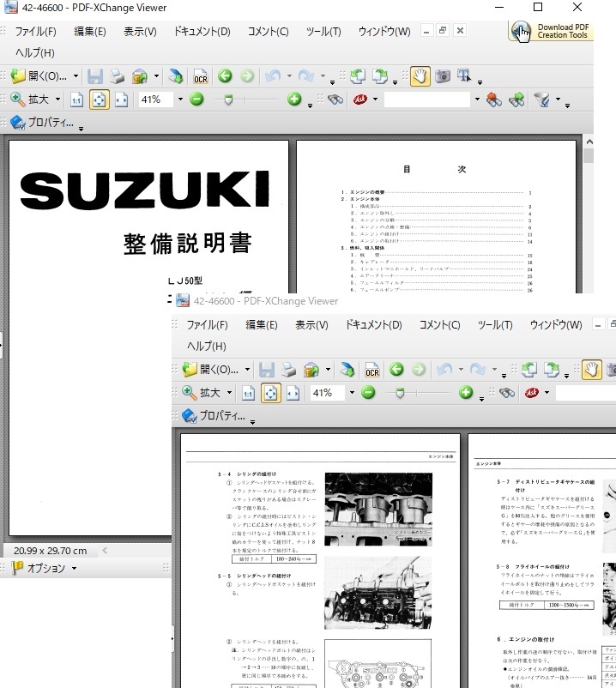Screen dimensions: 616x688
Task: Open ウィンドウ(W) menu in back window
Action: pos(384,32)
